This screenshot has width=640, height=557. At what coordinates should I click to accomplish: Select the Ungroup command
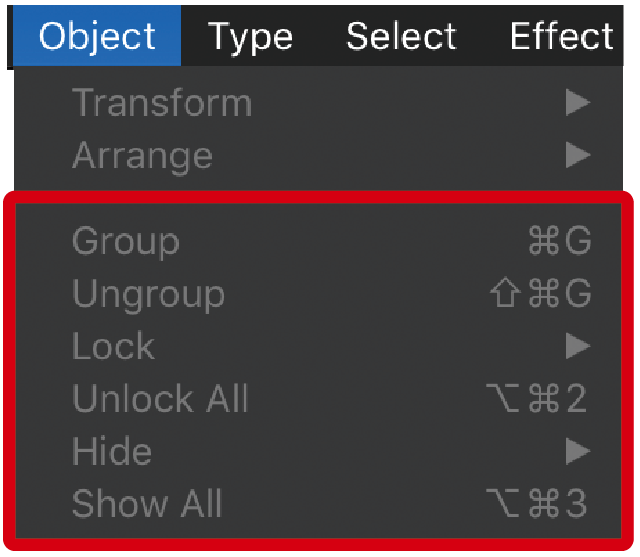tap(148, 295)
